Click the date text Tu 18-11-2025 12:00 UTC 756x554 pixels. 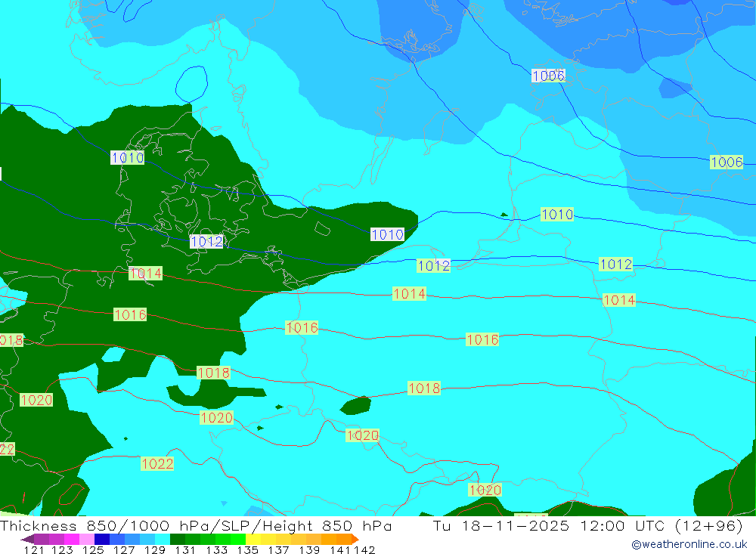[549, 525]
